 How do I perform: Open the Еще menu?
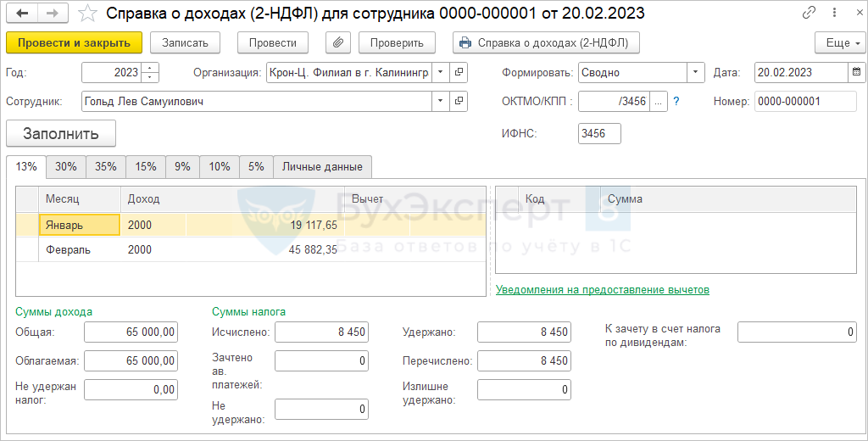tap(839, 42)
